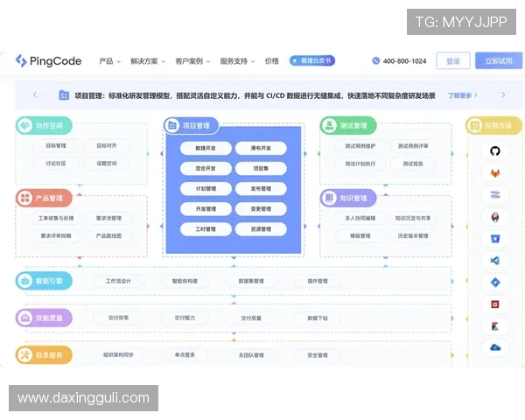525x420 pixels.
Task: Open the GitHub integration icon
Action: pos(495,151)
